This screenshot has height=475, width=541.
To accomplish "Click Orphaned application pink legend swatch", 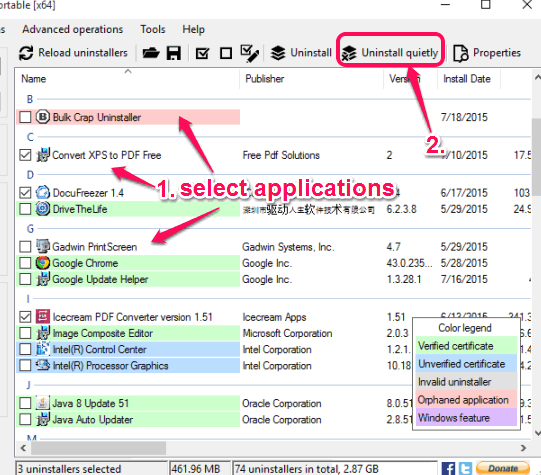I will pyautogui.click(x=466, y=399).
